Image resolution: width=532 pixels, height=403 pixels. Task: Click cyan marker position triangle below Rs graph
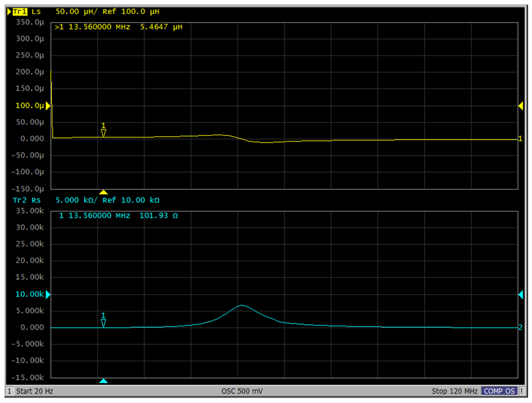[103, 381]
